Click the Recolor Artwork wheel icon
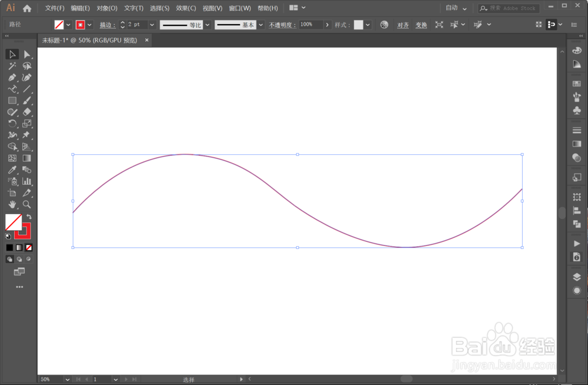The image size is (588, 385). point(384,25)
